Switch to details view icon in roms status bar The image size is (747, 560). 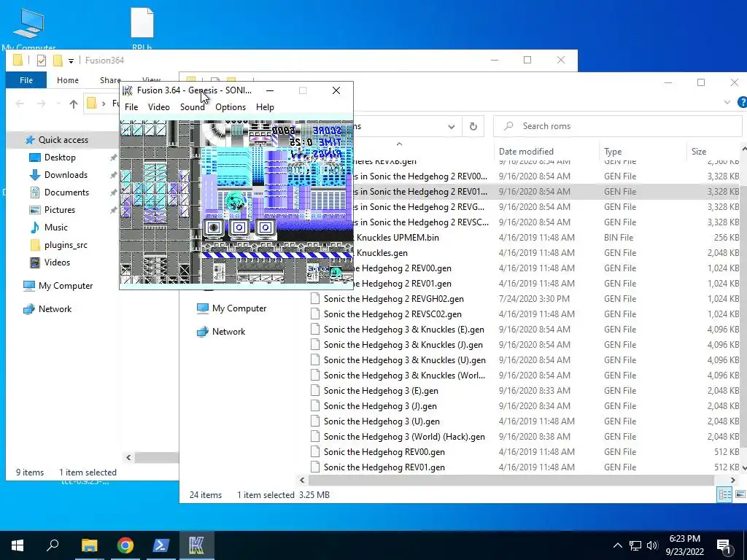[724, 495]
